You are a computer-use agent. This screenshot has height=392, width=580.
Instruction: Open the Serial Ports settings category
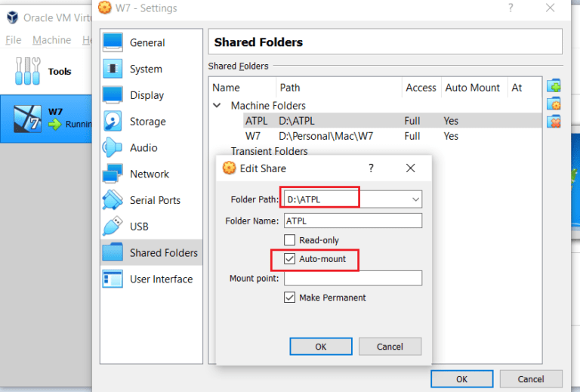(x=152, y=200)
